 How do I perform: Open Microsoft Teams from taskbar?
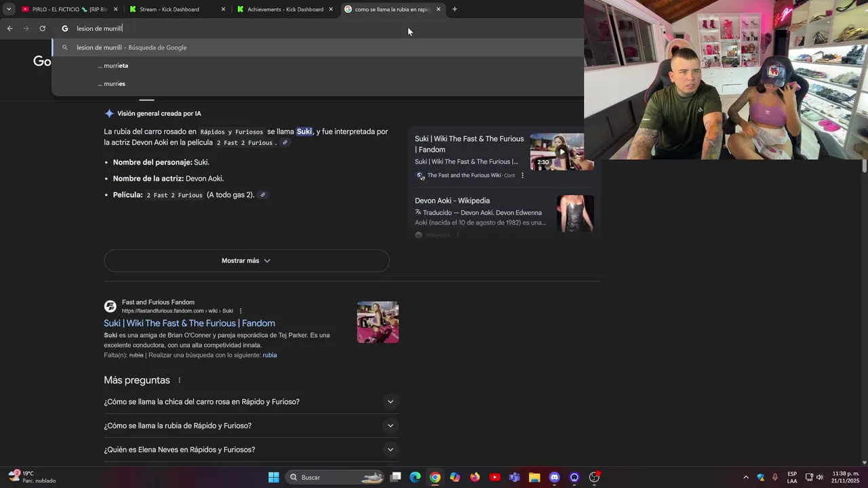(515, 477)
